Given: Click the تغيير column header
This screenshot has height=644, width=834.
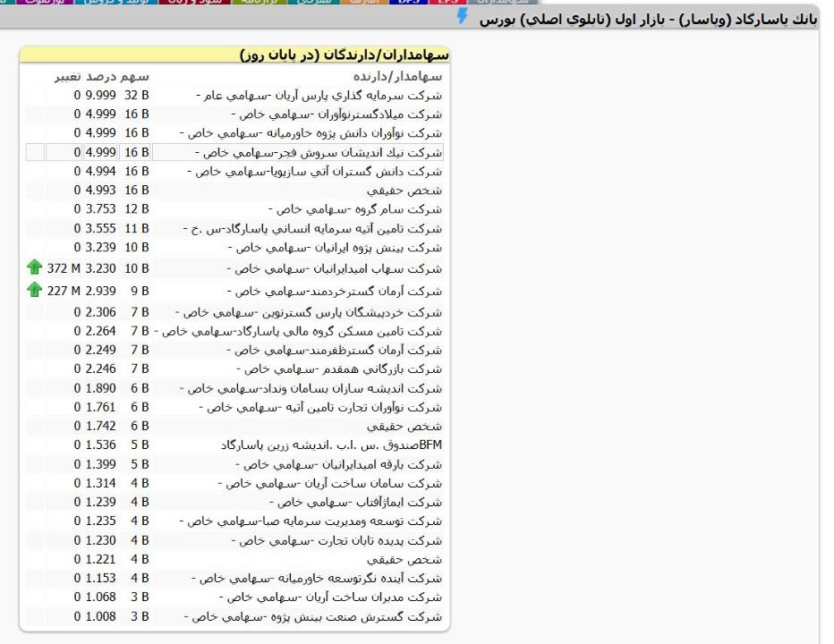Looking at the screenshot, I should coord(66,77).
